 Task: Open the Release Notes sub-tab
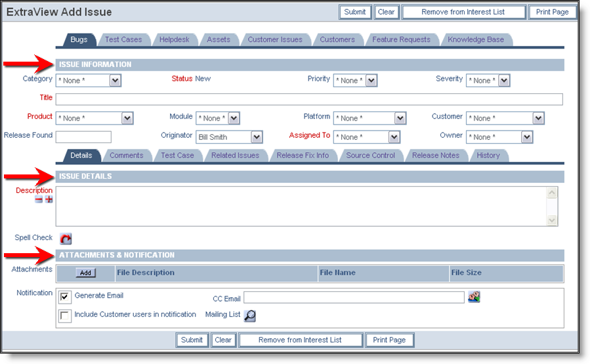point(436,155)
